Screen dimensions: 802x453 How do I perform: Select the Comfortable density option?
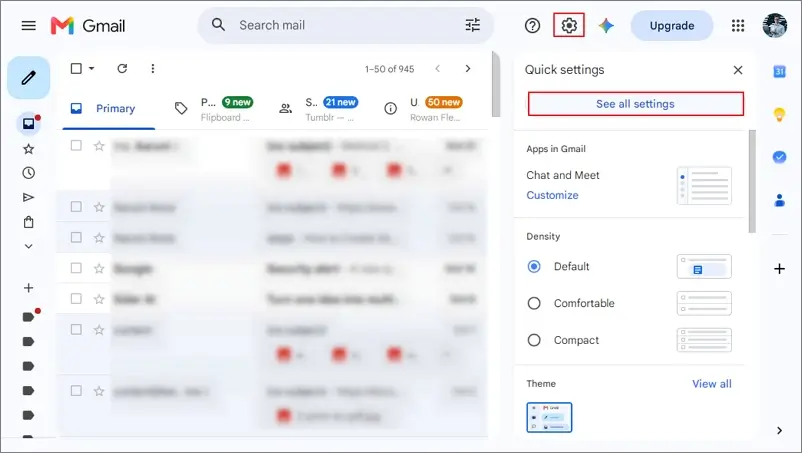pyautogui.click(x=534, y=303)
